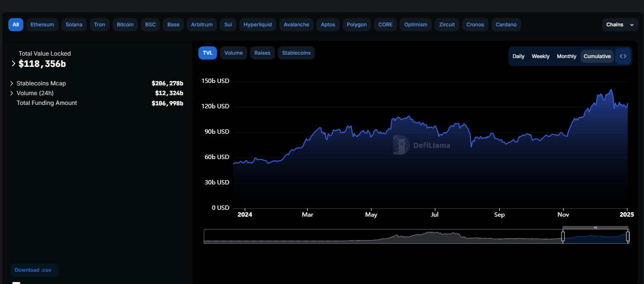The height and width of the screenshot is (284, 644).
Task: Select the Cumulative interval tab
Action: (597, 56)
